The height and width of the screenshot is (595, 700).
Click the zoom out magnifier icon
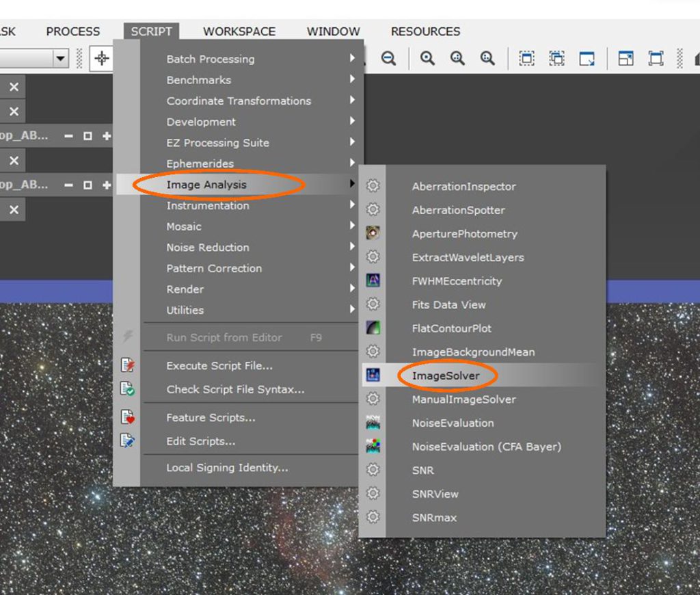(388, 59)
